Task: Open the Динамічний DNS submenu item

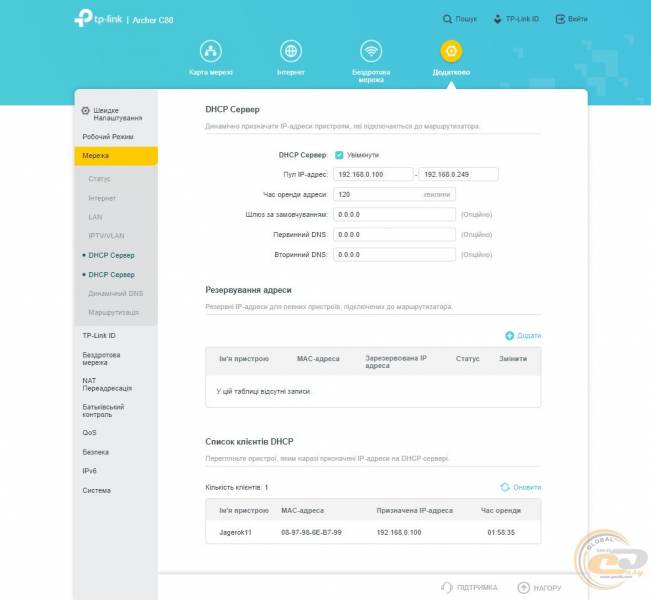Action: click(115, 294)
